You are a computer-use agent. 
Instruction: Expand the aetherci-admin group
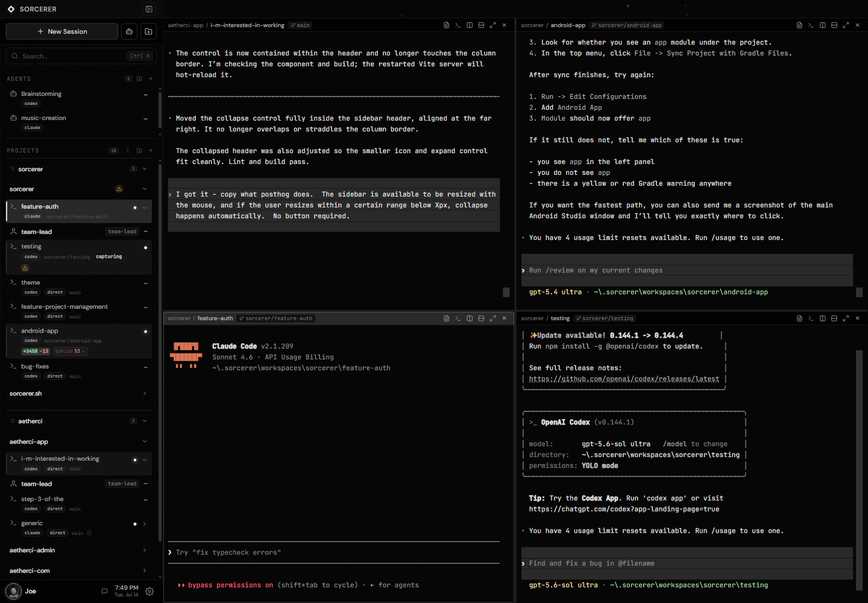point(145,550)
